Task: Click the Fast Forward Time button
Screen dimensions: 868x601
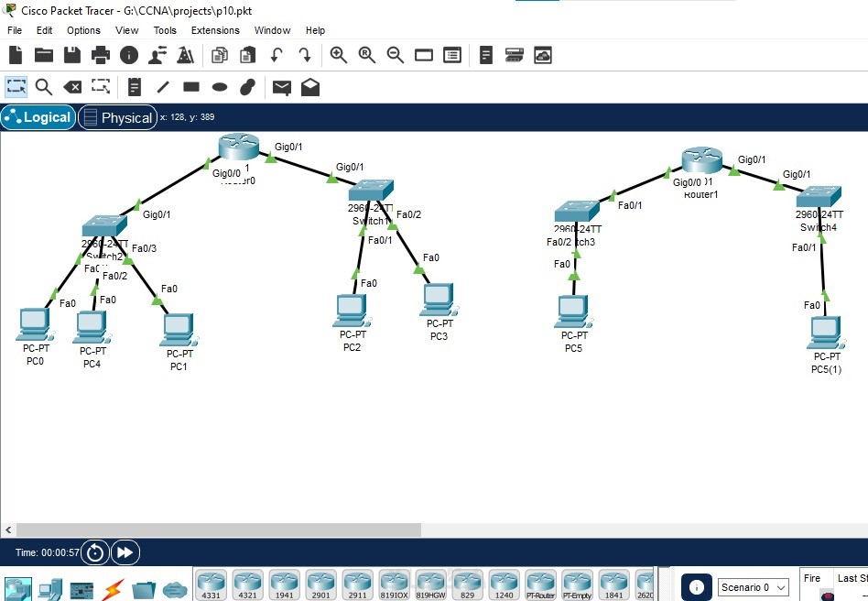Action: [x=125, y=552]
